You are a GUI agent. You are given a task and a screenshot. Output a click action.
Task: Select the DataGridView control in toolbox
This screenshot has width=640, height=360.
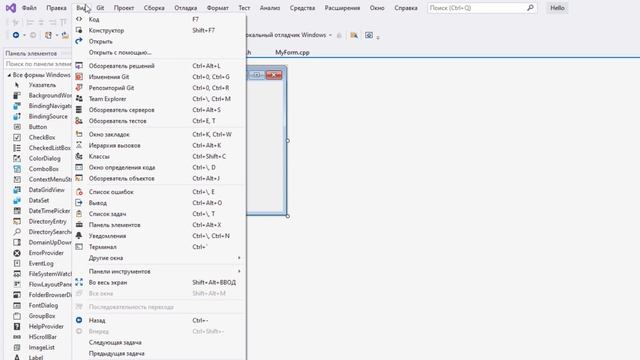click(x=47, y=190)
